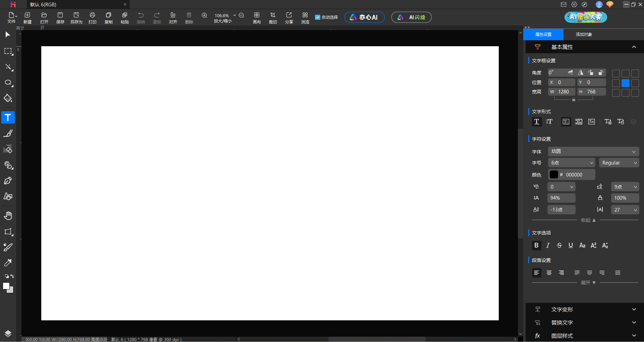Uncheck the 自动选择 auto-select checkbox
644x342 pixels.
pos(318,17)
